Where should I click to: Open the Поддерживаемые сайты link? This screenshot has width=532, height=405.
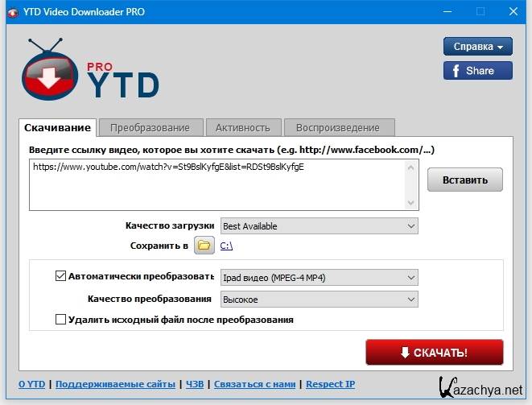115,384
